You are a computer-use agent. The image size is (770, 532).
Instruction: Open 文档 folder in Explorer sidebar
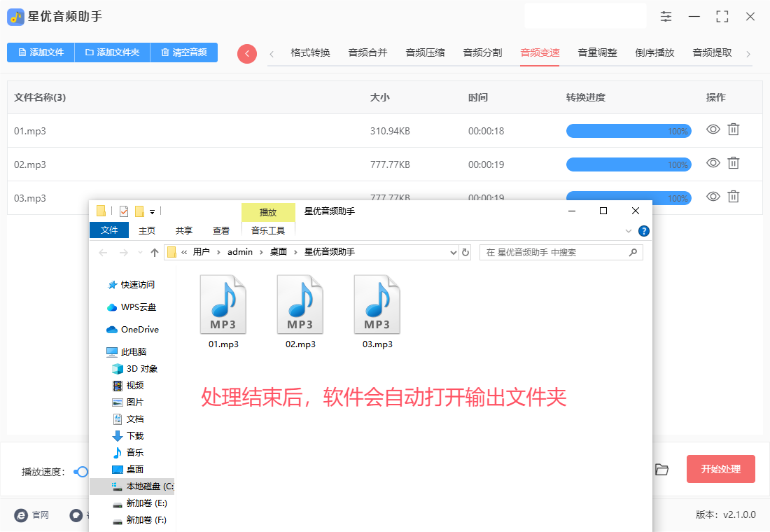coord(128,419)
